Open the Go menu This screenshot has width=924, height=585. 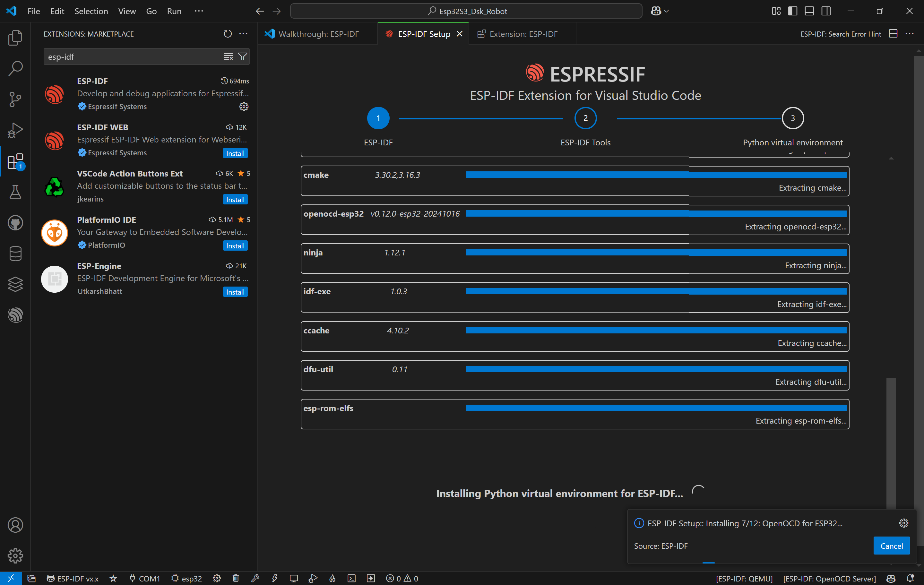151,11
